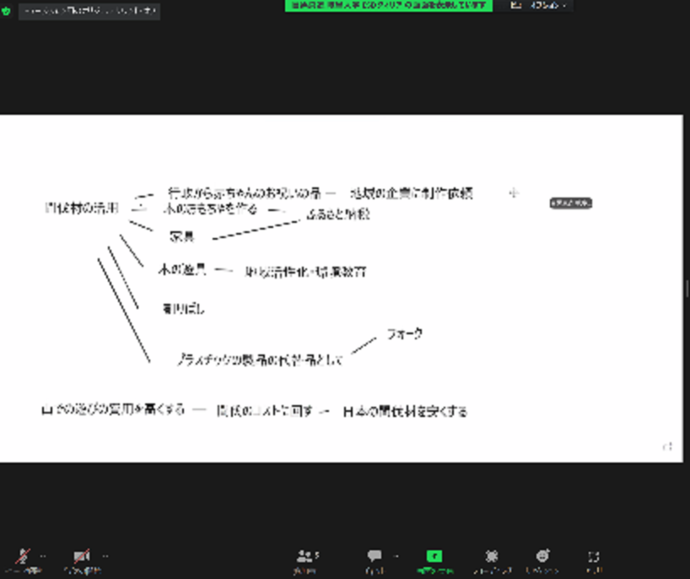The width and height of the screenshot is (690, 579).
Task: Click the small icon left of オプション
Action: coord(516,5)
